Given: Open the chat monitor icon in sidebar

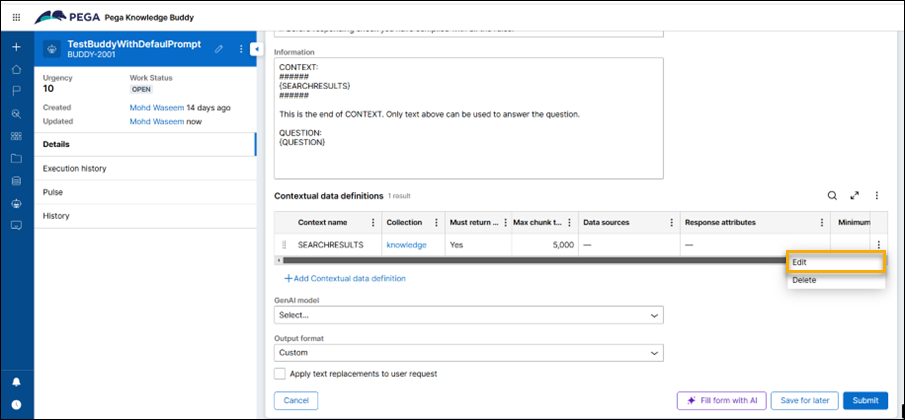Looking at the screenshot, I should pos(16,225).
